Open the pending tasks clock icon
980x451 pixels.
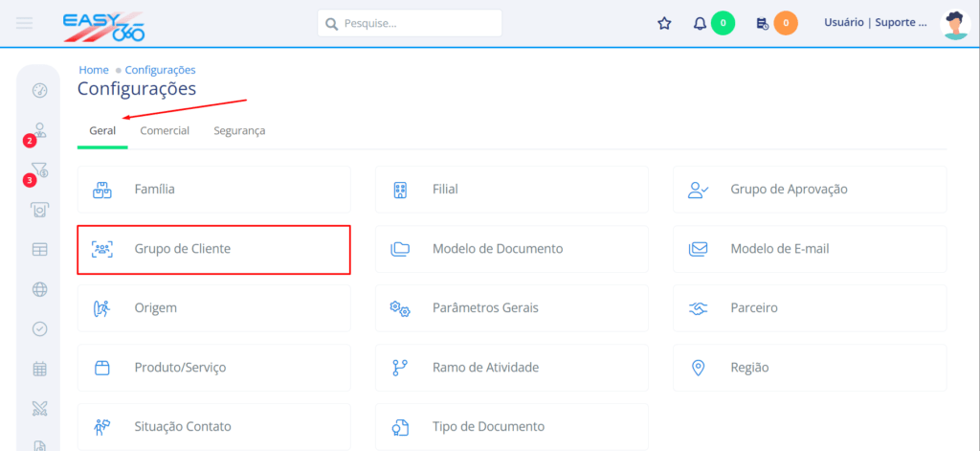(763, 24)
